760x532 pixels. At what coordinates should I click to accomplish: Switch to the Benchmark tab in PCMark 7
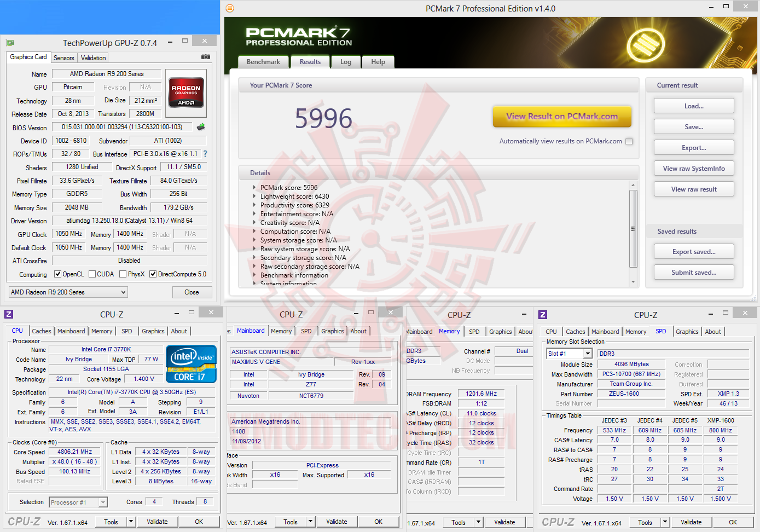tap(263, 62)
